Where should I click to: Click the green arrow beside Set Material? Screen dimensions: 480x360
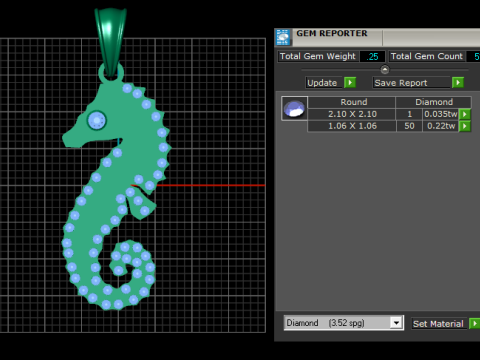pyautogui.click(x=475, y=323)
